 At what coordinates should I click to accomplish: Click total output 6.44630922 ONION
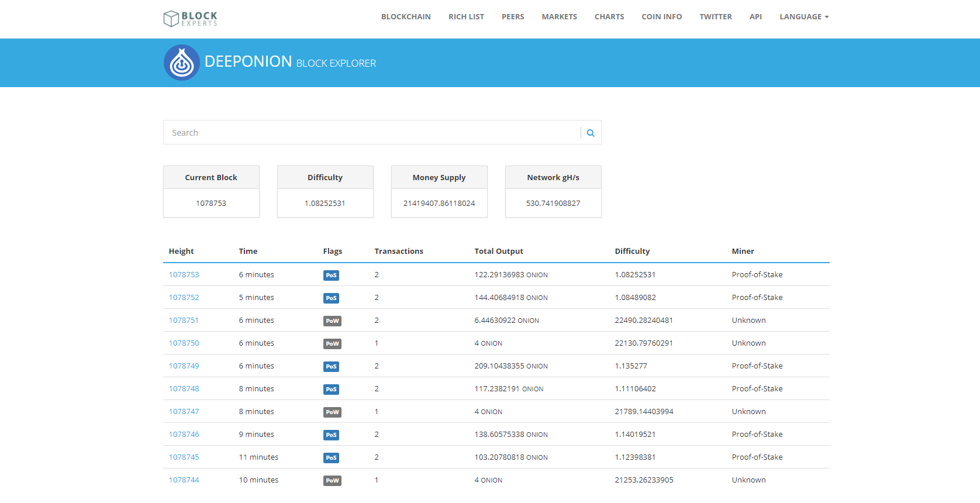coord(507,320)
